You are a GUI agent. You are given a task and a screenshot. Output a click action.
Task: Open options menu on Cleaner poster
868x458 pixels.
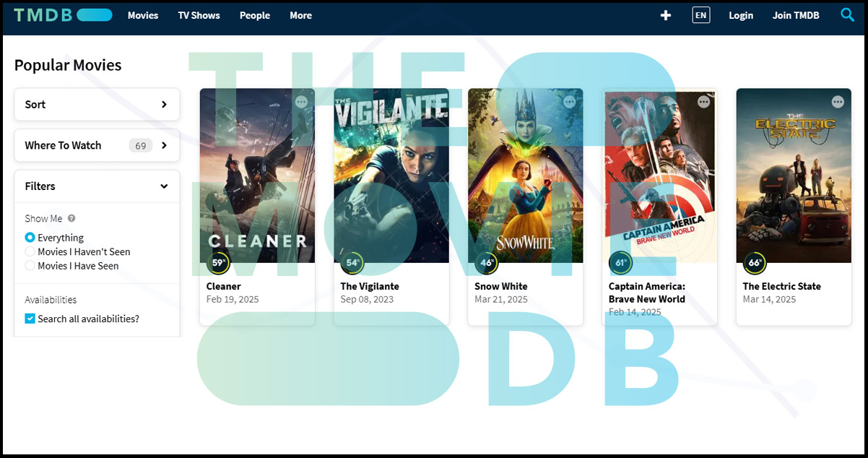(x=302, y=102)
